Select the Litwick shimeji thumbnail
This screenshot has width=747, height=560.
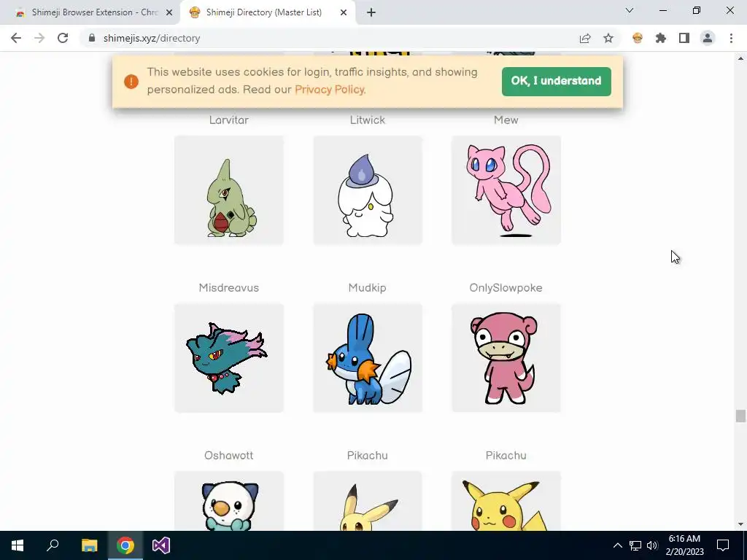coord(368,190)
